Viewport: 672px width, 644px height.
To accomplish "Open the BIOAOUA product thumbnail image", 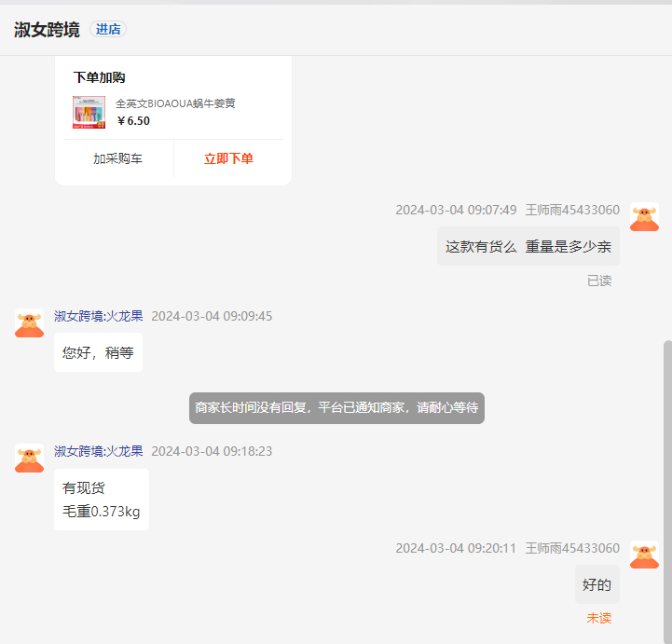I will click(x=89, y=112).
